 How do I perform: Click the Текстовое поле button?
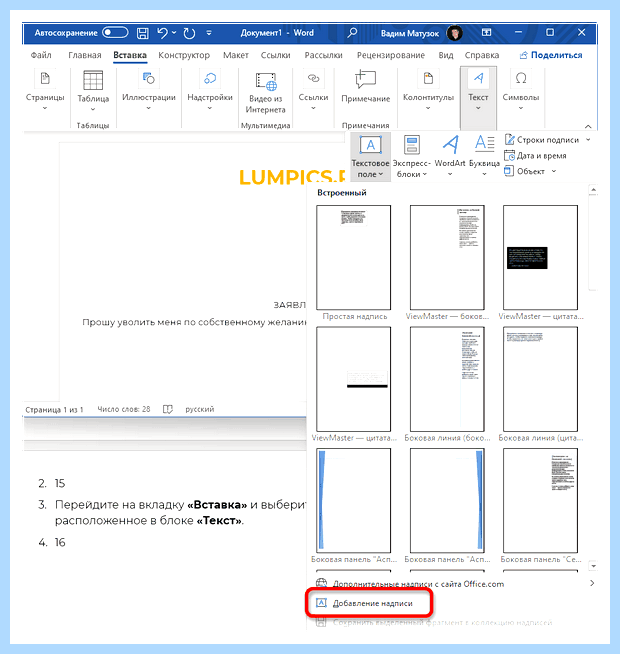pyautogui.click(x=370, y=156)
